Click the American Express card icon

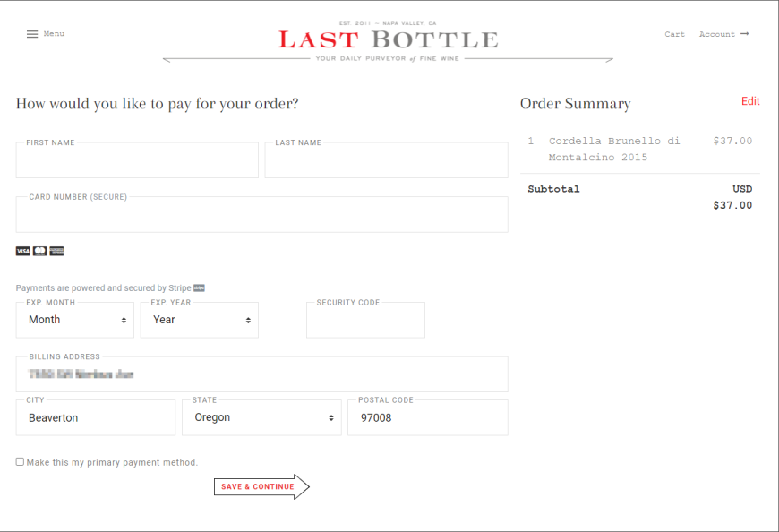(56, 251)
